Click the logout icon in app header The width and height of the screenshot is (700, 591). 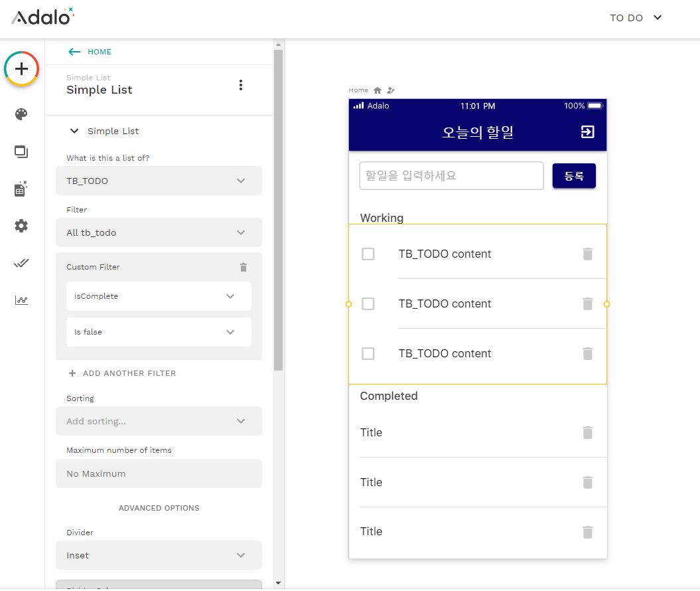(x=587, y=131)
